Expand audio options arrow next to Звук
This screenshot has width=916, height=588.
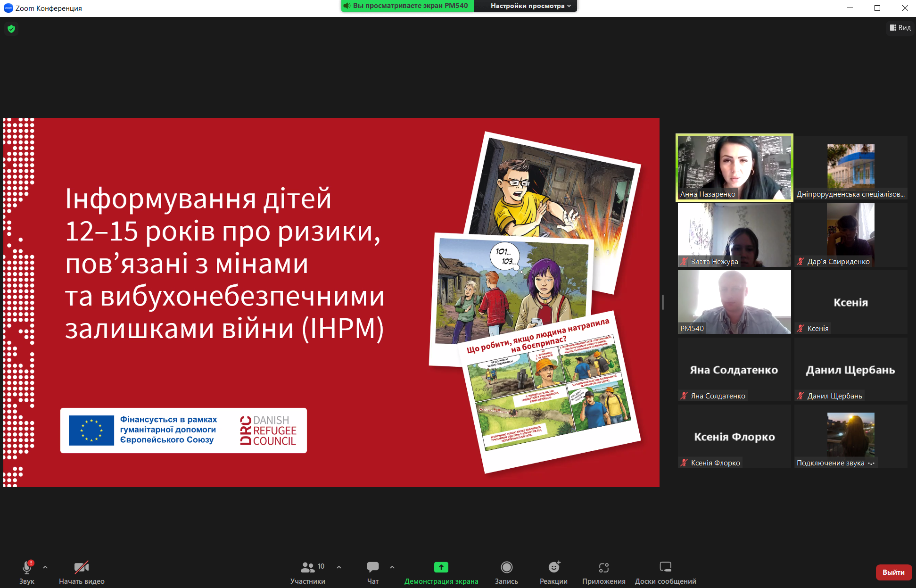tap(45, 567)
